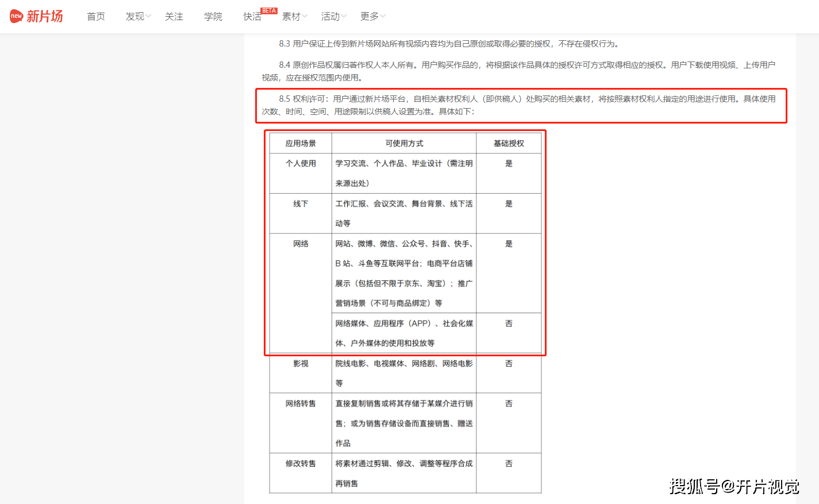Viewport: 819px width, 504px height.
Task: Click the BETA badge next to 快活
Action: [269, 10]
